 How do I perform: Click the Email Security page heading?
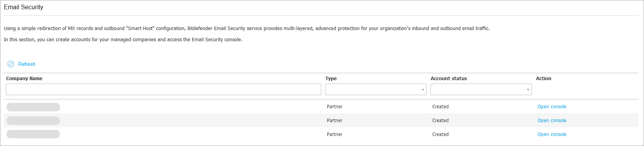pyautogui.click(x=23, y=7)
